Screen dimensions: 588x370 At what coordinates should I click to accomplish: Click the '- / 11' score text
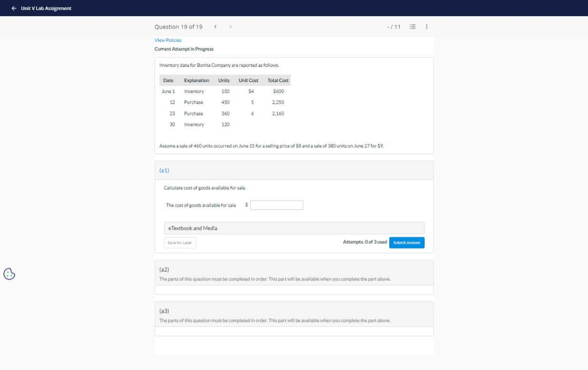click(394, 27)
